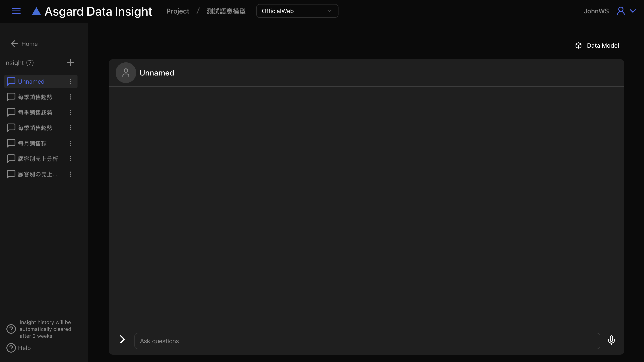Open three-dot menu for 顧客別売上分析
The height and width of the screenshot is (362, 644).
70,159
